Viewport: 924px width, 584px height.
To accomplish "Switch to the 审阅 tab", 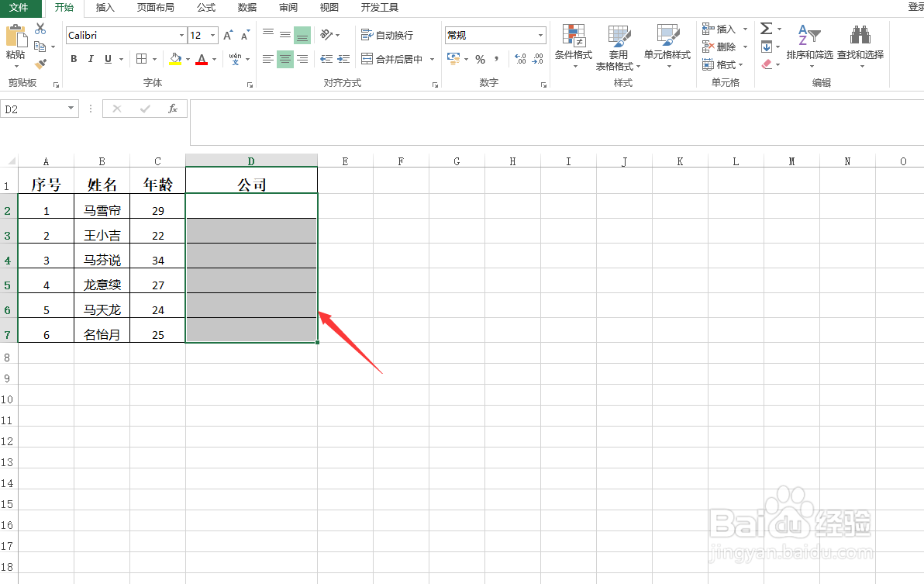I will (288, 8).
